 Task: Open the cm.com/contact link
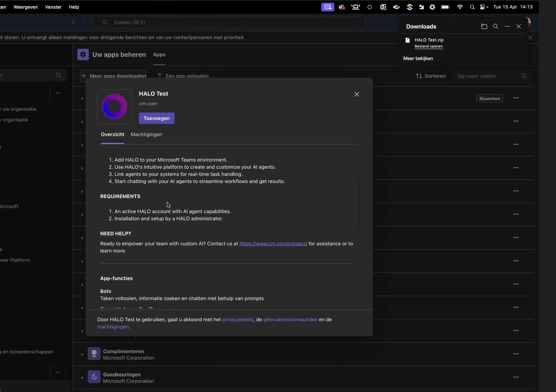tap(273, 244)
